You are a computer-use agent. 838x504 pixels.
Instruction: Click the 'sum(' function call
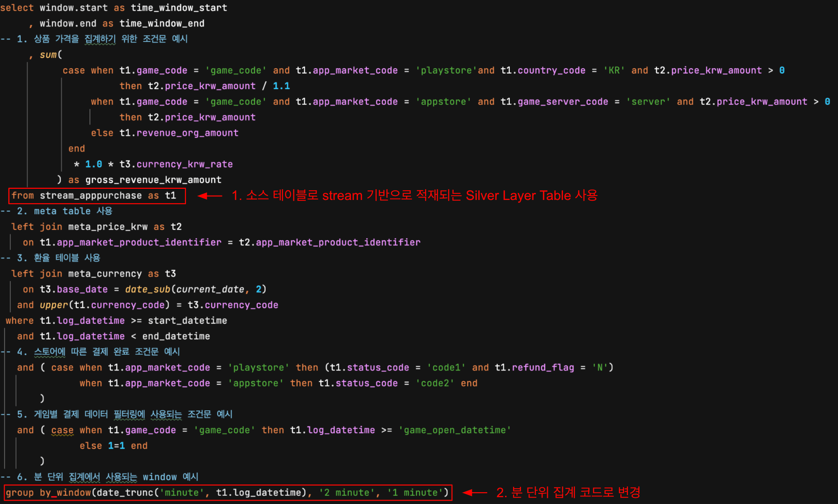(51, 55)
